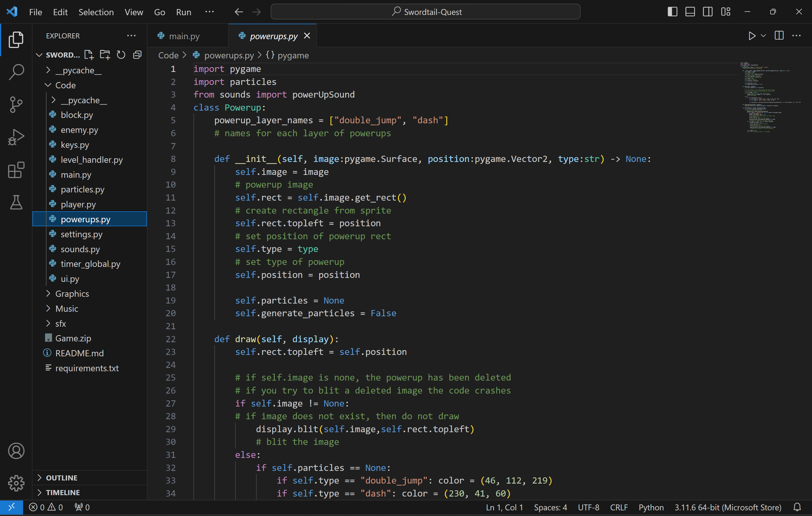Click the CRLF line ending indicator
The image size is (812, 516).
(x=618, y=507)
